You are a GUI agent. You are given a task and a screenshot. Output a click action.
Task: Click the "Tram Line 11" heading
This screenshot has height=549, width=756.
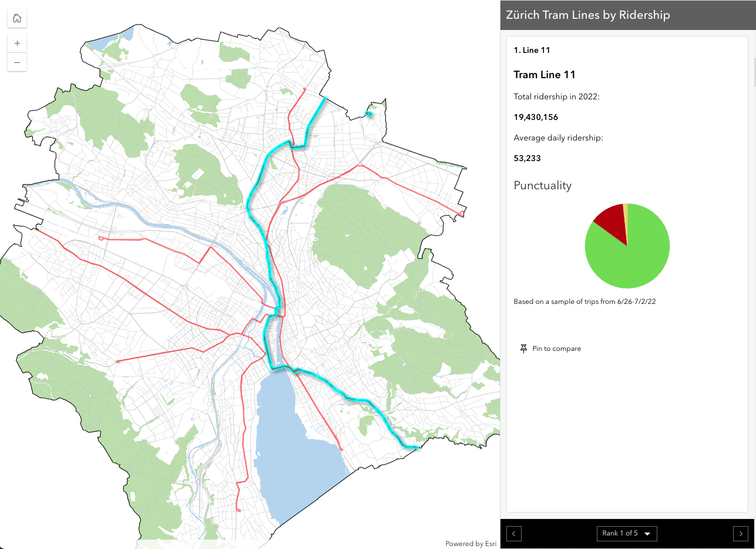pos(545,75)
